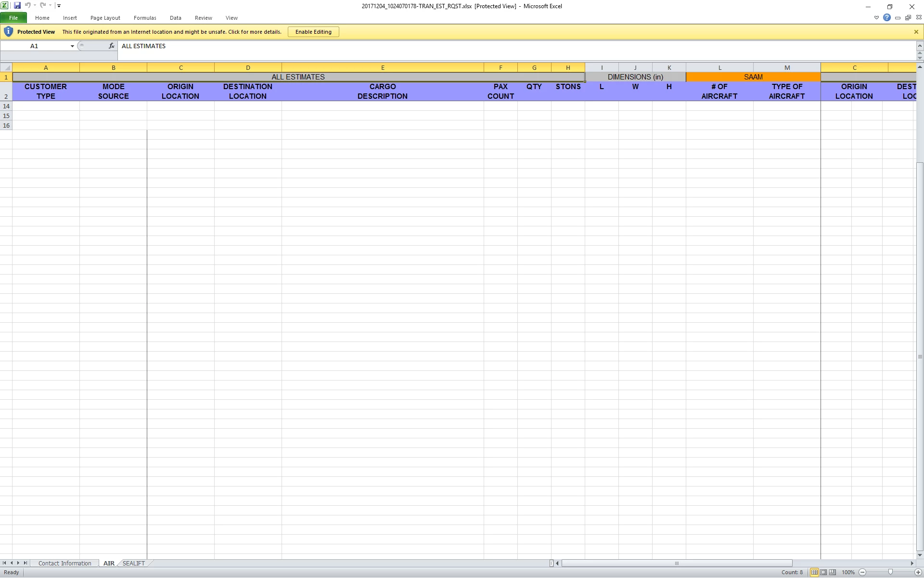Switch to Page Break Preview view

(x=833, y=572)
